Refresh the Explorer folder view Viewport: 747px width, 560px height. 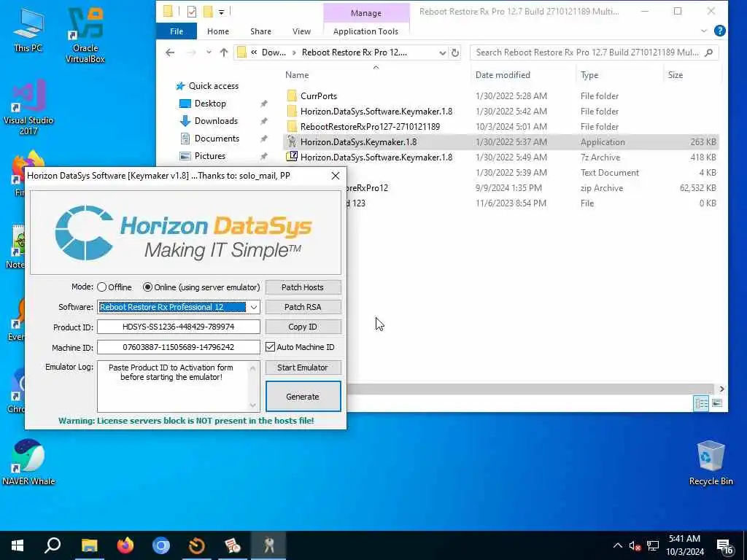click(455, 52)
